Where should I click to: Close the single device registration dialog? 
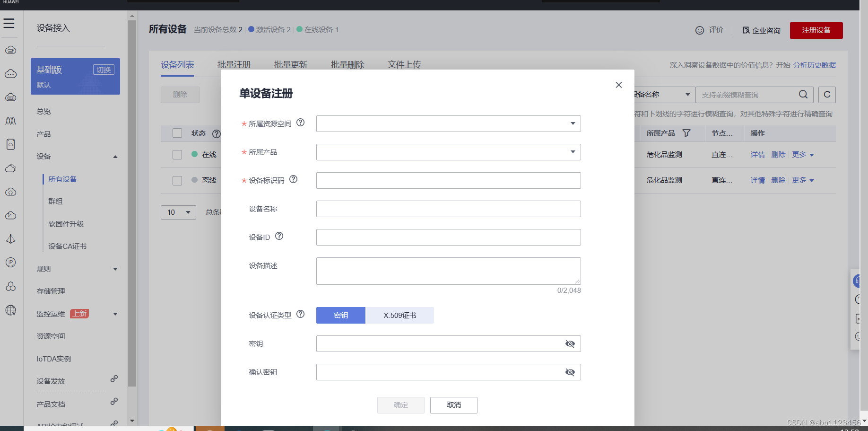pyautogui.click(x=618, y=85)
